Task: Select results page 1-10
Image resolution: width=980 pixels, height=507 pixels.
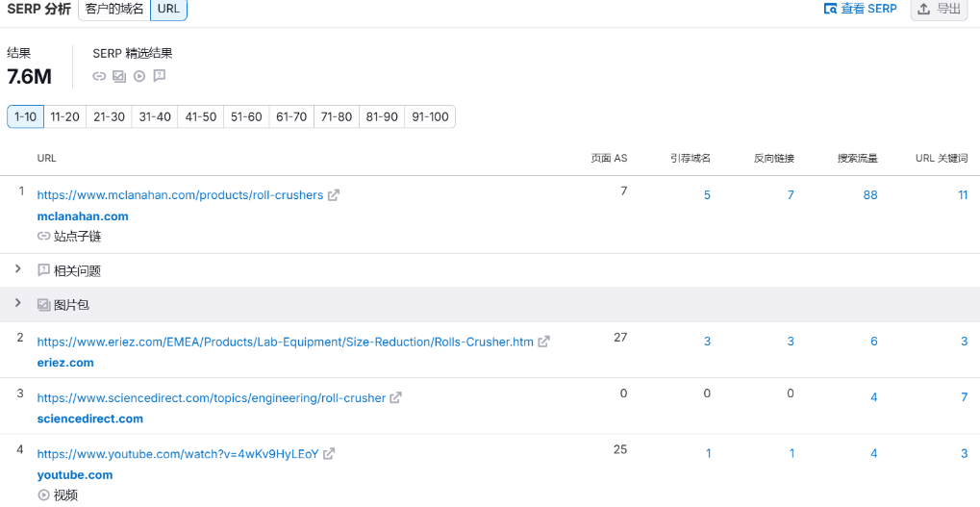Action: pos(26,117)
